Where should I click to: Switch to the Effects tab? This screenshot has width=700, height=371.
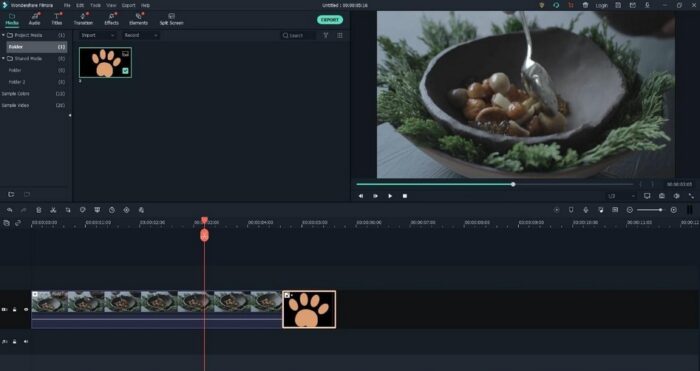point(112,20)
